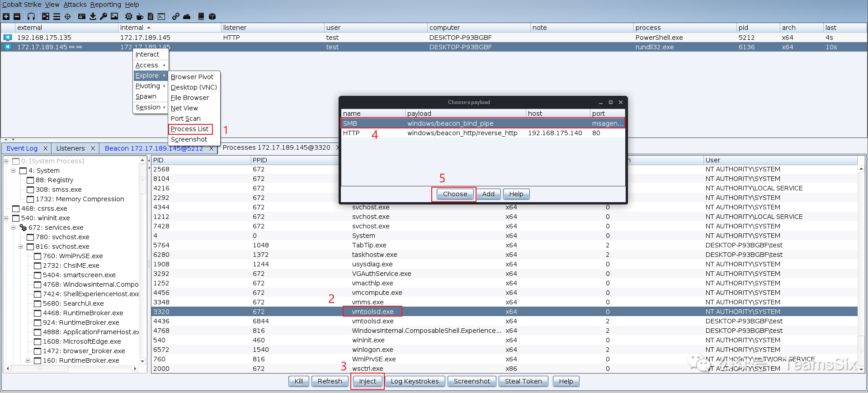The height and width of the screenshot is (393, 868).
Task: Collapse the 540: wininit.exe tree node
Action: (6, 218)
